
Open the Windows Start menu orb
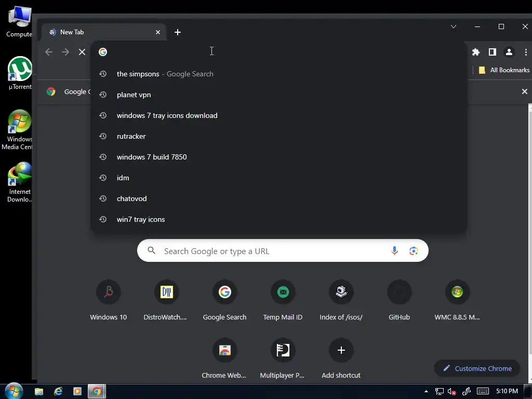14,391
